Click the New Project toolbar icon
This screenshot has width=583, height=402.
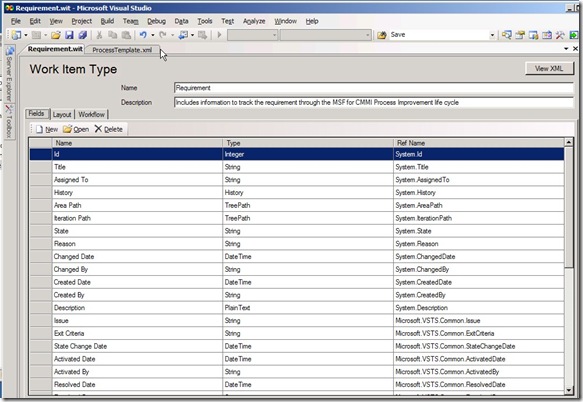(x=16, y=35)
